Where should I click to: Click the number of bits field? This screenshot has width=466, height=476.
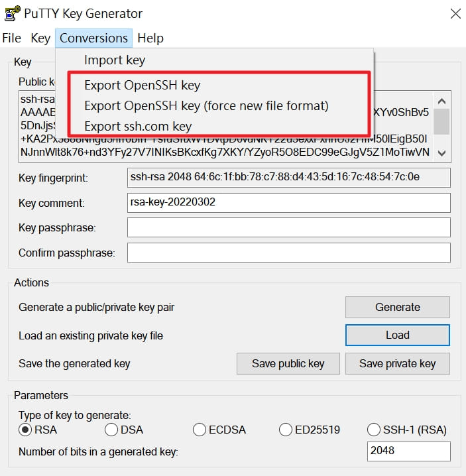point(408,451)
